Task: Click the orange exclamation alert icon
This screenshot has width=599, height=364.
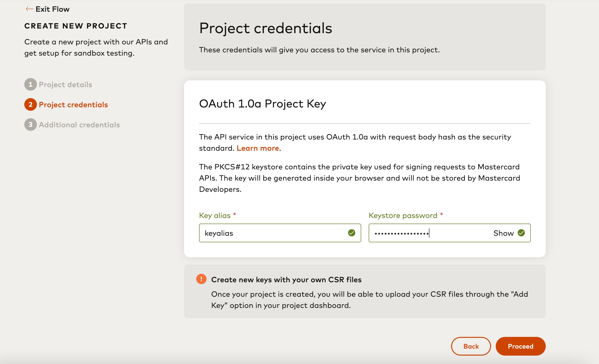Action: point(201,279)
